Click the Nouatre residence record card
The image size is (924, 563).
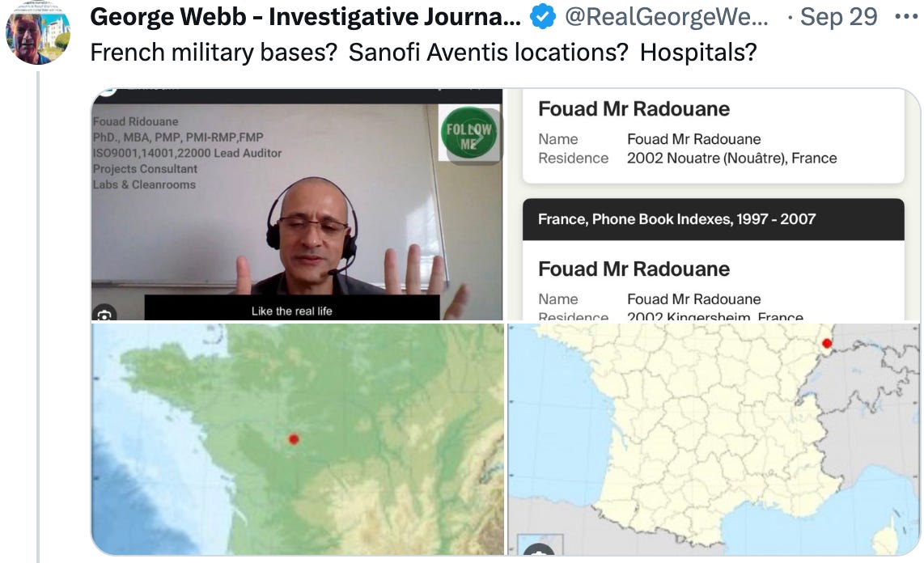click(713, 136)
